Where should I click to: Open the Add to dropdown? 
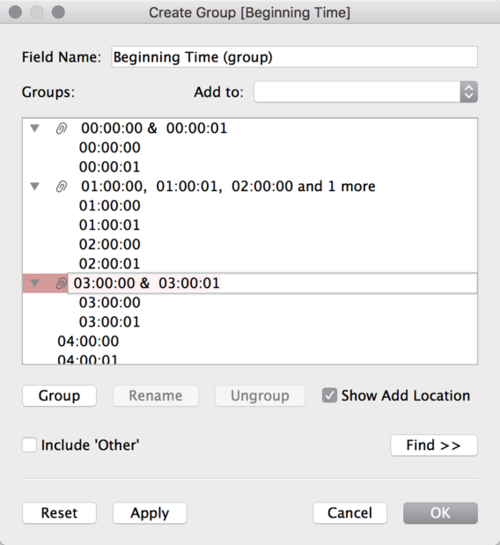tap(366, 92)
